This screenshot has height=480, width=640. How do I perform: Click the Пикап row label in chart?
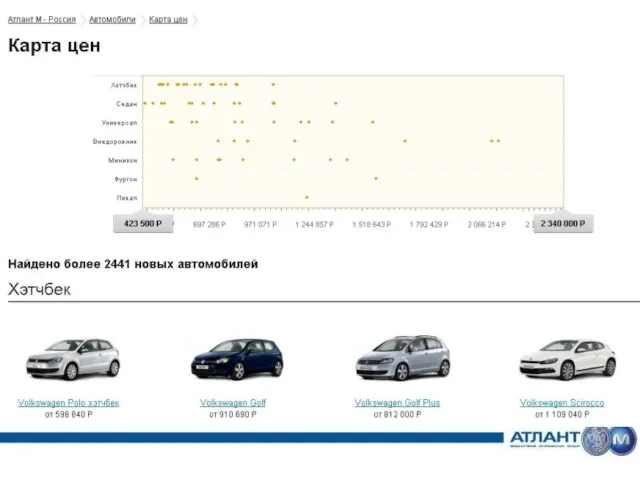pyautogui.click(x=127, y=198)
